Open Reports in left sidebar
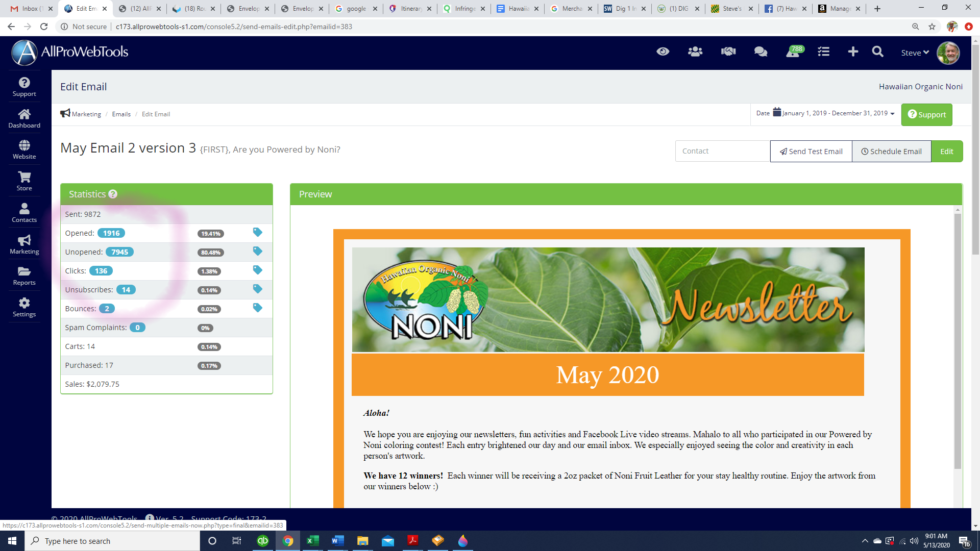Screen dimensions: 980x551 (x=24, y=275)
